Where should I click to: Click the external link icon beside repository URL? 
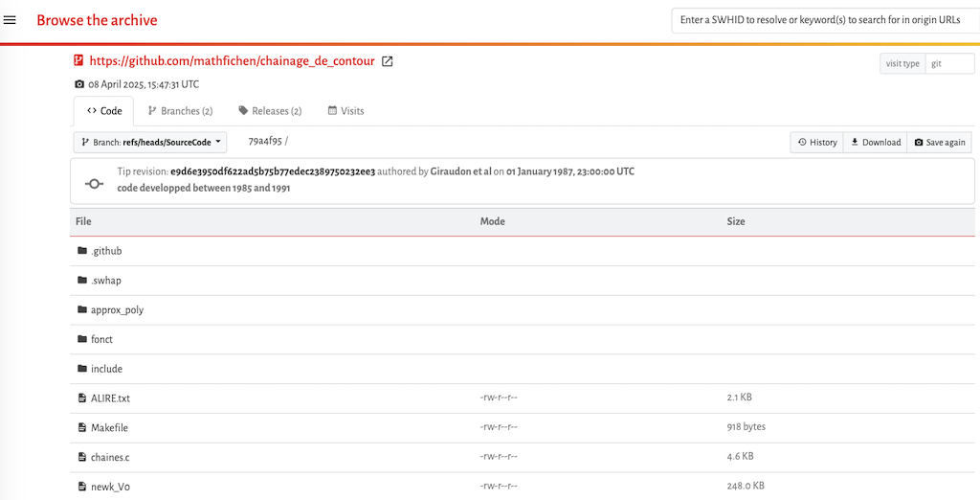pyautogui.click(x=388, y=61)
